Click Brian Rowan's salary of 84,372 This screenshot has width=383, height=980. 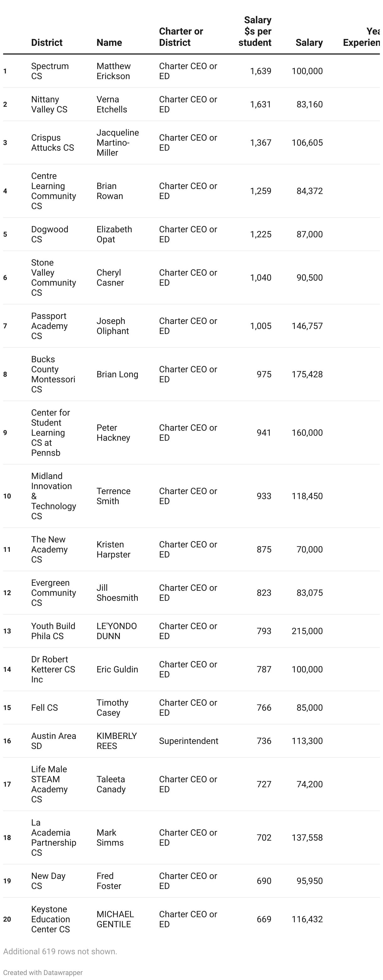(x=309, y=191)
